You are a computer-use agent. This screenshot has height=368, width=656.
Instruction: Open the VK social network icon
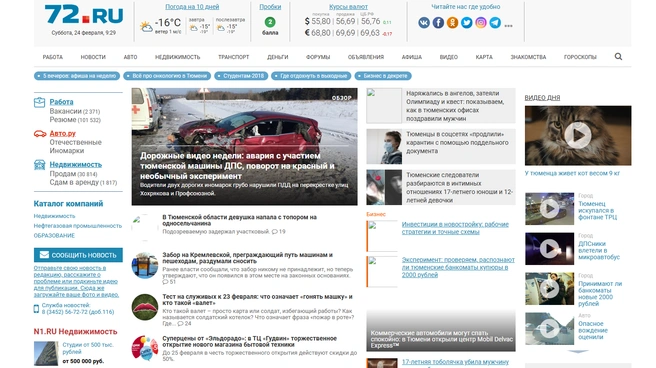(x=424, y=23)
